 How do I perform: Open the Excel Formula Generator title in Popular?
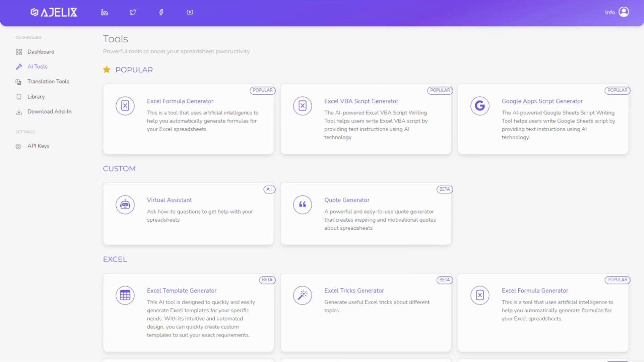tap(180, 101)
